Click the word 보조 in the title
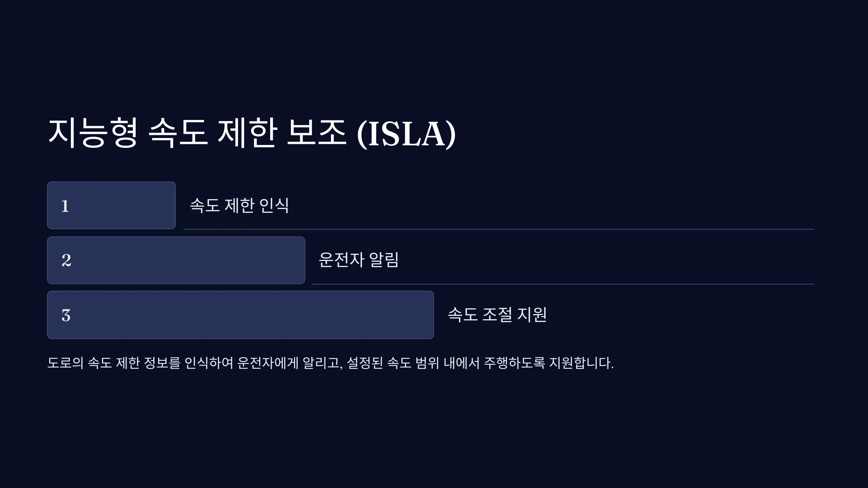 (316, 133)
